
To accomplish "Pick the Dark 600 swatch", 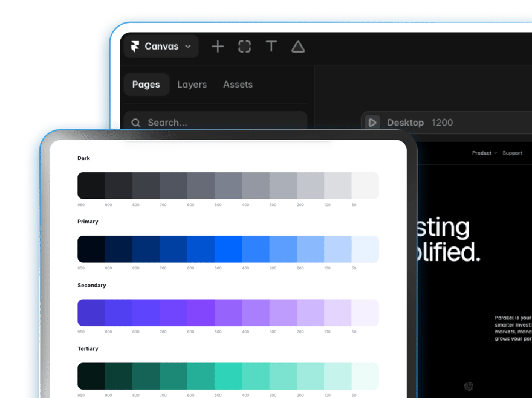I will tap(201, 185).
